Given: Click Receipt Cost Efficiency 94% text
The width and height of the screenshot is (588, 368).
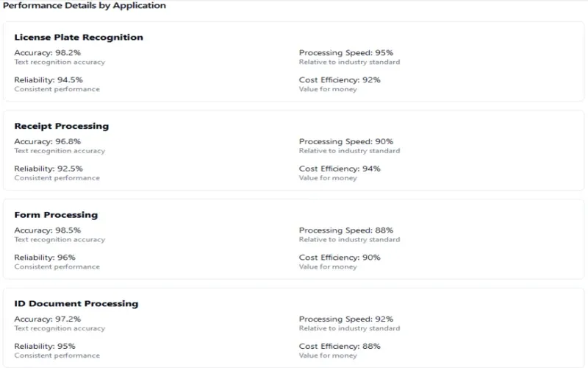Looking at the screenshot, I should point(340,169).
